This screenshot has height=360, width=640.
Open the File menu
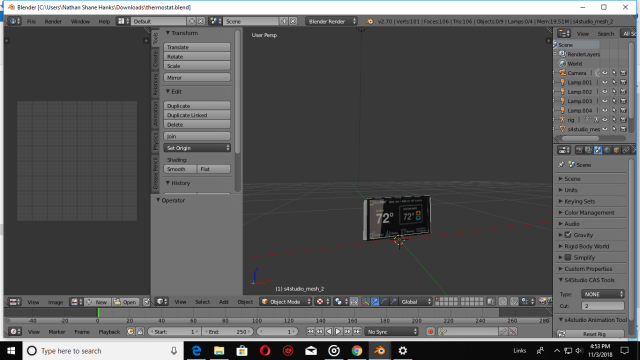pos(31,21)
